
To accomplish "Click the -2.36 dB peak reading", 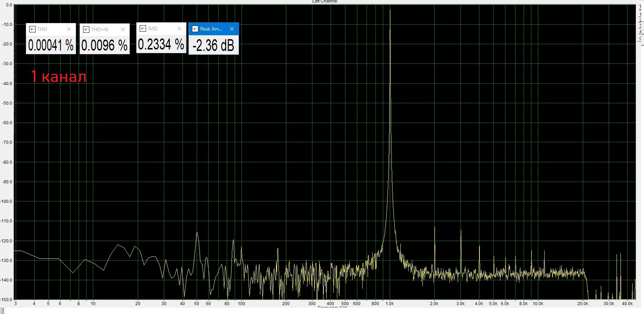I will click(x=213, y=45).
